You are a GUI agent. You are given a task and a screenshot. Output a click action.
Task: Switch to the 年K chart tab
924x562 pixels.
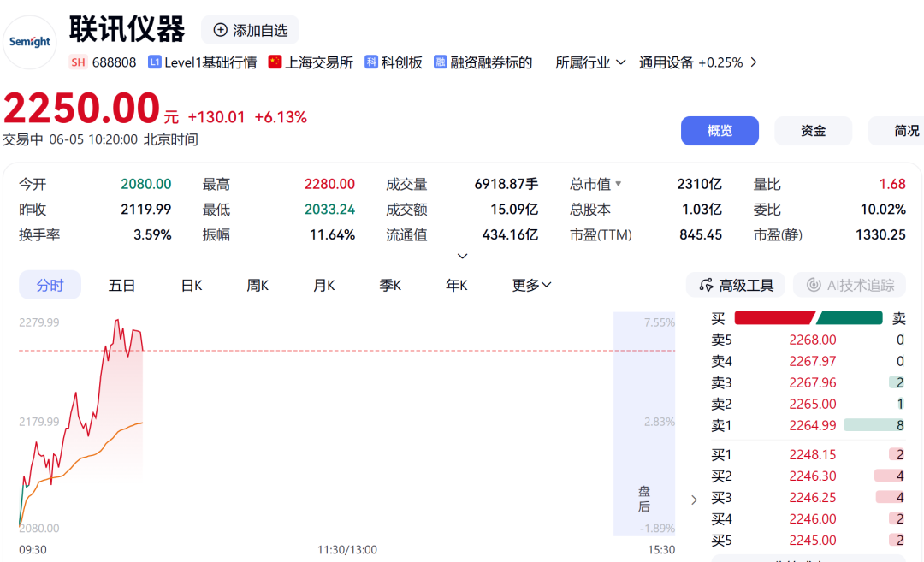(x=457, y=285)
